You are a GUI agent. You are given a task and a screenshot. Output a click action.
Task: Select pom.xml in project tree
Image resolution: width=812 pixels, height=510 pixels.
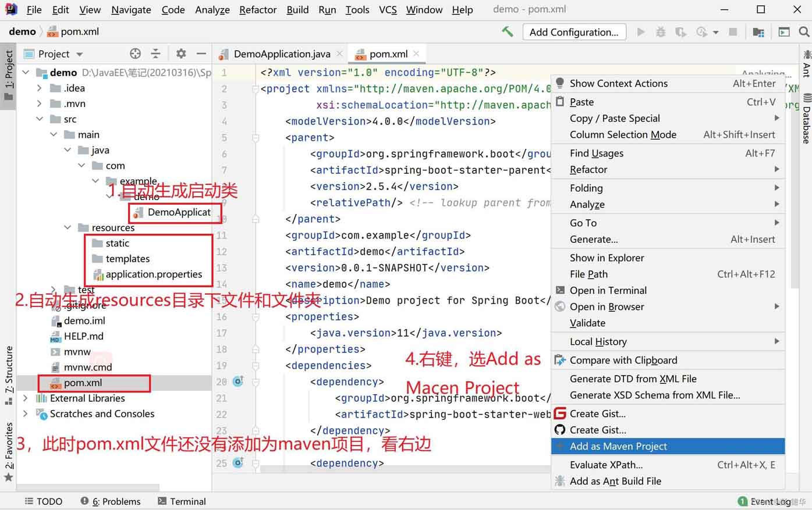pos(83,383)
